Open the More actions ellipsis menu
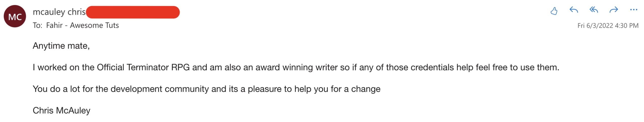This screenshot has width=644, height=122. point(634,10)
